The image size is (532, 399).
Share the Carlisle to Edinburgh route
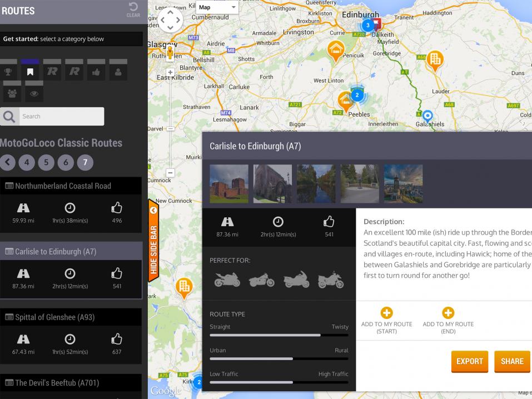[513, 361]
